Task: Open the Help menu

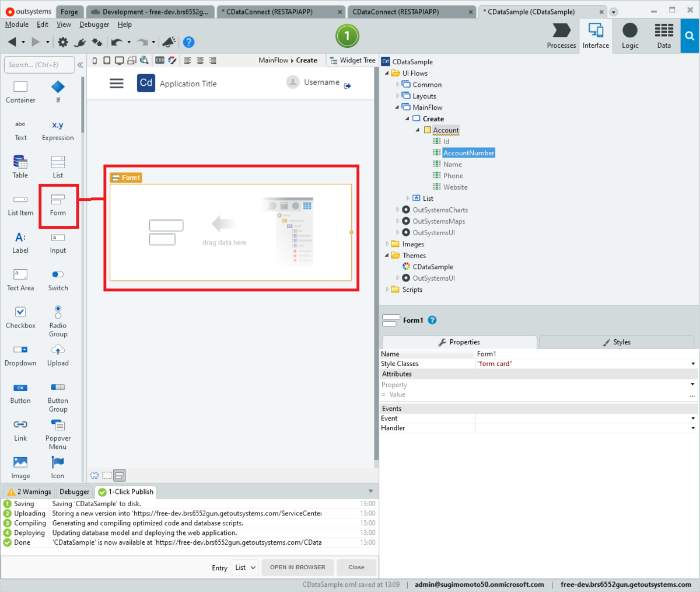Action: tap(124, 25)
